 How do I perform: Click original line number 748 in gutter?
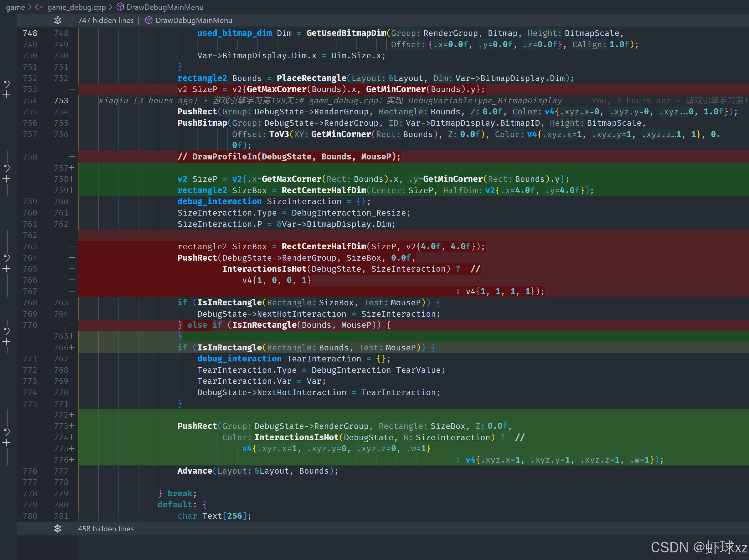point(30,33)
